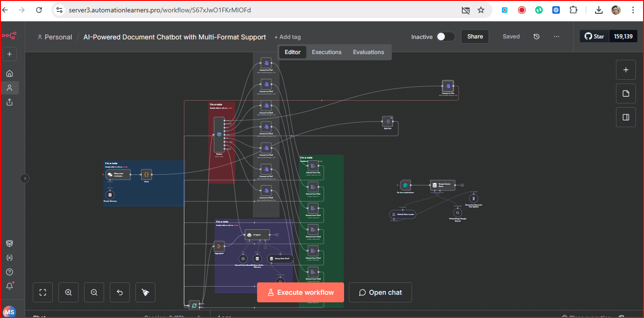The image size is (644, 318).
Task: Select the chat message trigger node
Action: click(x=118, y=175)
